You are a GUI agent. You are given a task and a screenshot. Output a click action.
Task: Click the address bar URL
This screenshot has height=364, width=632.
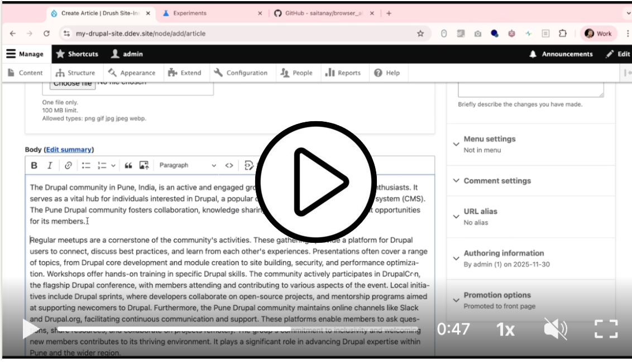141,33
